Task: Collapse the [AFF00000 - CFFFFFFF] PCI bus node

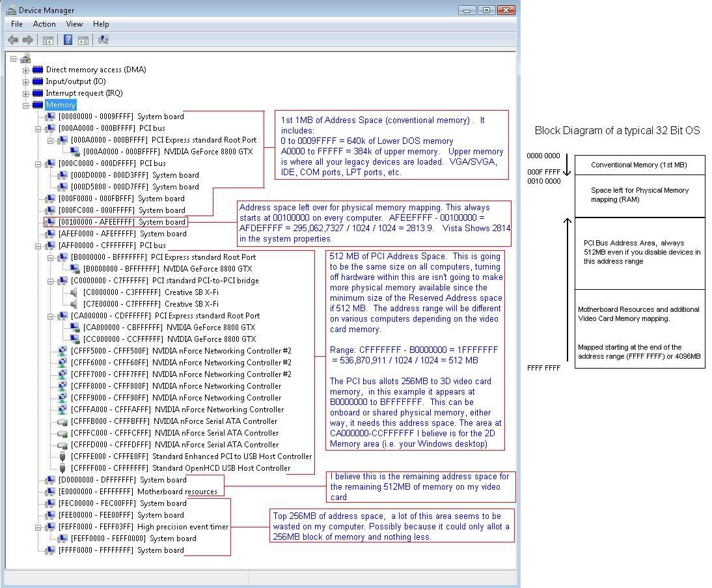Action: (38, 246)
